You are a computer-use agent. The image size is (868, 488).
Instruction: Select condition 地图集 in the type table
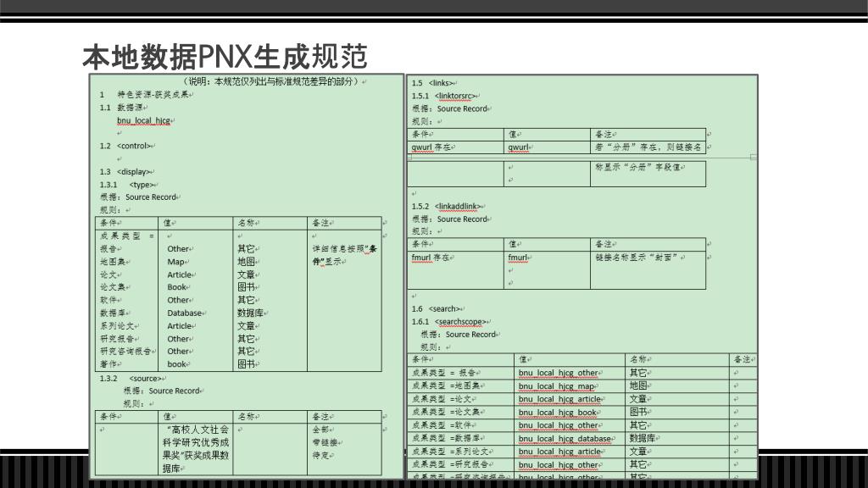pyautogui.click(x=113, y=262)
